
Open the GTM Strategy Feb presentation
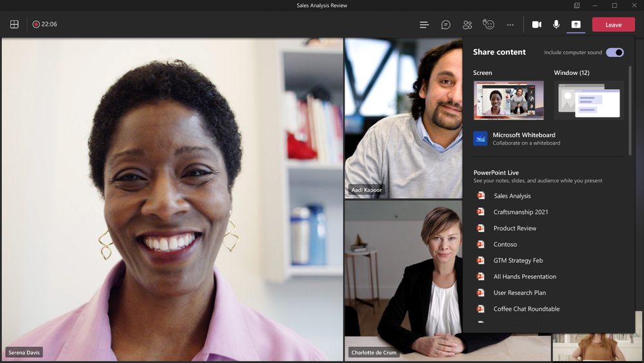(518, 260)
